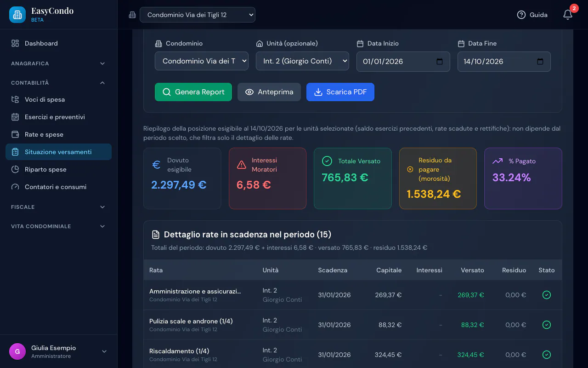Click the 1.538,24 € residuo value
Image resolution: width=588 pixels, height=368 pixels.
click(434, 194)
